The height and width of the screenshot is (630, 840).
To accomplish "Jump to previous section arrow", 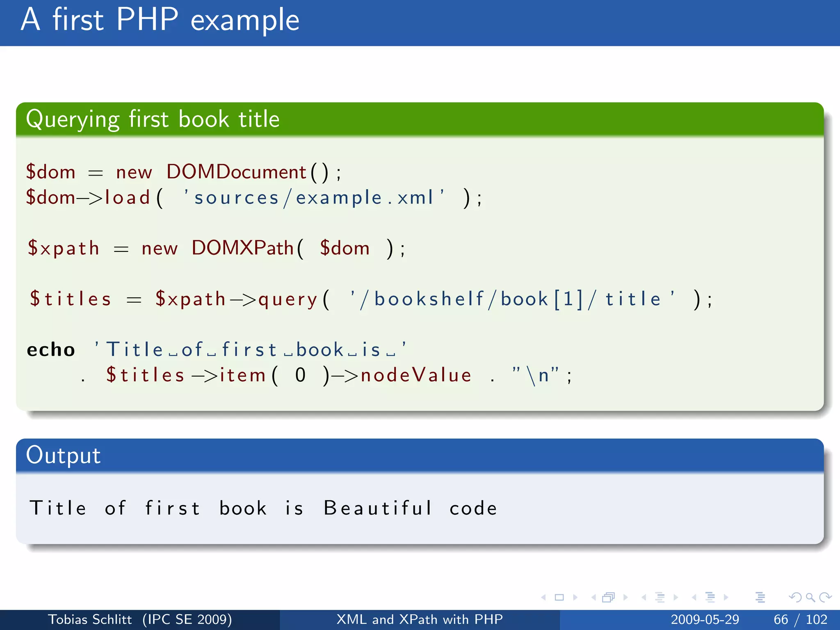I will point(694,598).
